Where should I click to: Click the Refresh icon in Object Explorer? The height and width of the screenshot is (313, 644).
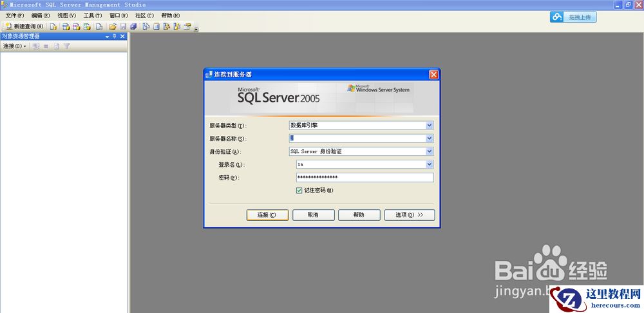click(57, 46)
